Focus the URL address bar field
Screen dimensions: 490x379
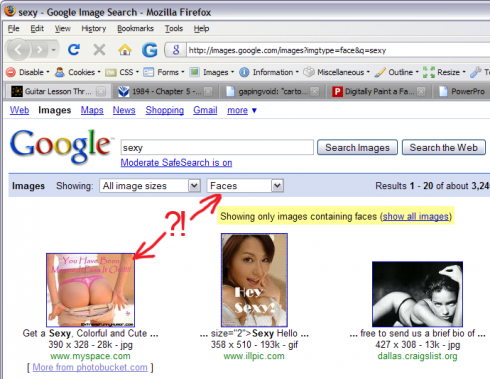click(338, 50)
